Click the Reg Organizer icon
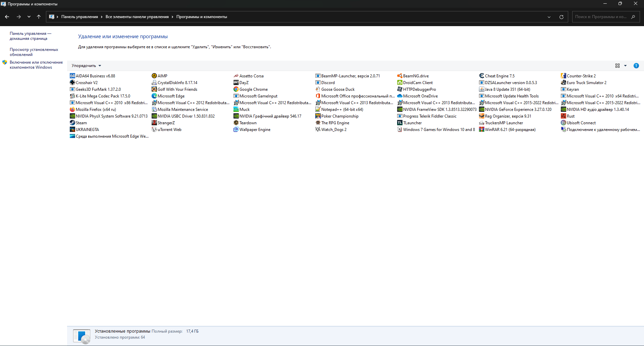Viewport: 644px width, 346px height. pos(482,116)
